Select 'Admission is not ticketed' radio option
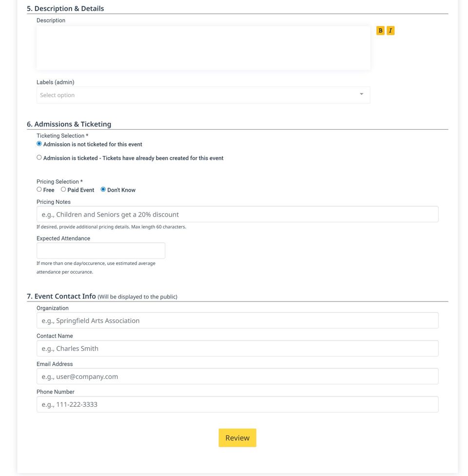This screenshot has width=468, height=476. pyautogui.click(x=39, y=144)
